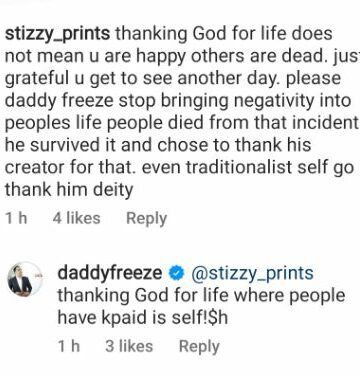
Task: View the 3 likes on daddyfreeze's reply
Action: coord(129,346)
